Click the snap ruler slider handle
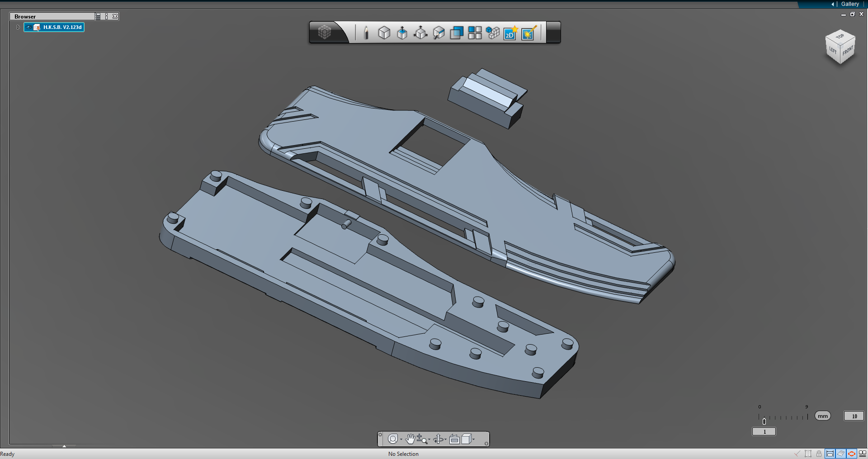Viewport: 868px width, 459px height. 764,421
